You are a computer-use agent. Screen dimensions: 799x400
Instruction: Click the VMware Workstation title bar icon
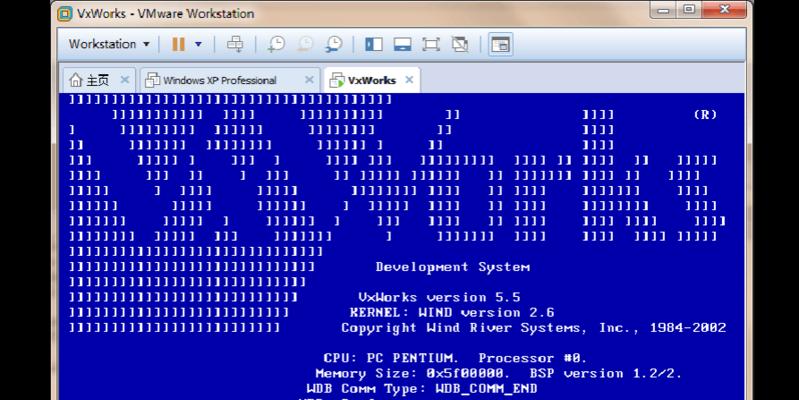tap(65, 13)
